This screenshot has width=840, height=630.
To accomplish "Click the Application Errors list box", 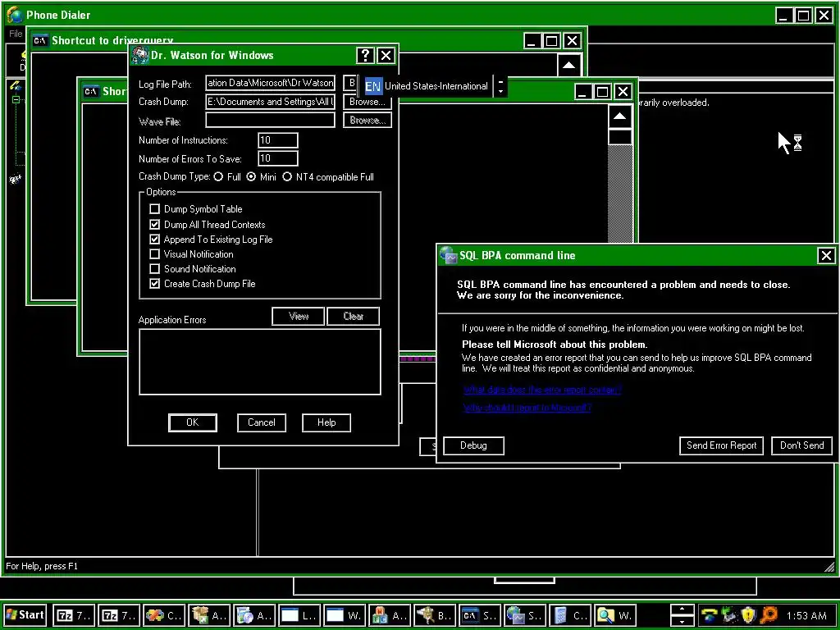I will 260,362.
